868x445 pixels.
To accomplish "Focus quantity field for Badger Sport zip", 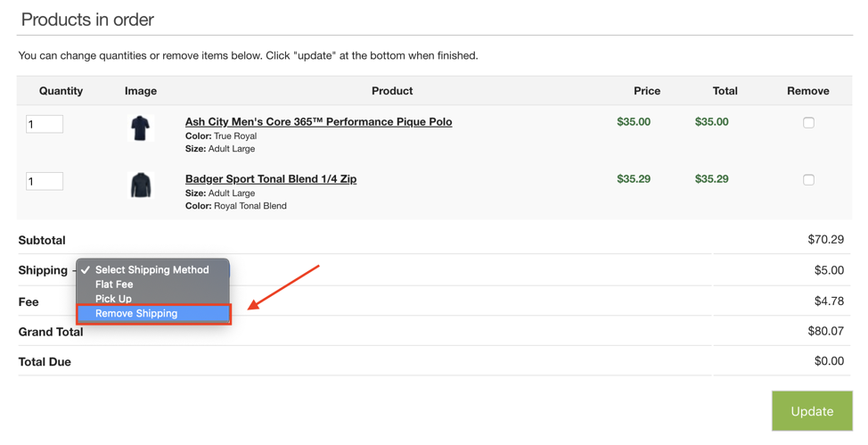I will click(x=45, y=181).
